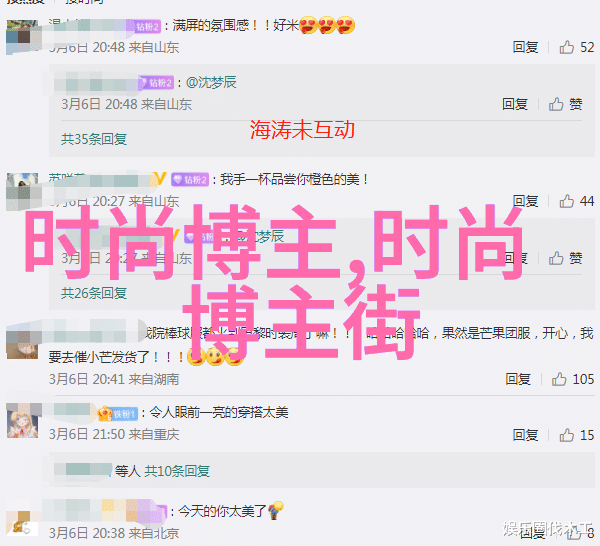Click 回复 on the 满屏的氛围感 comment
This screenshot has width=600, height=546.
click(x=525, y=47)
